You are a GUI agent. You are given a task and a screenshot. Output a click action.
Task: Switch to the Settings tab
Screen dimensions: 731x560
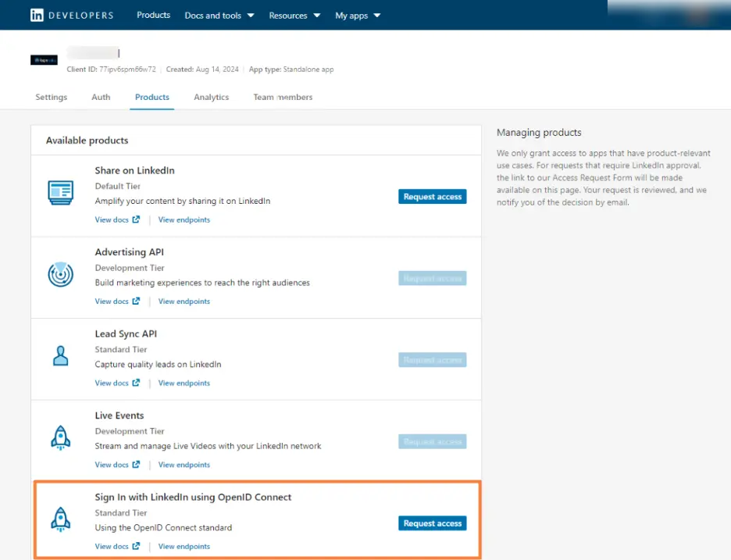click(52, 97)
